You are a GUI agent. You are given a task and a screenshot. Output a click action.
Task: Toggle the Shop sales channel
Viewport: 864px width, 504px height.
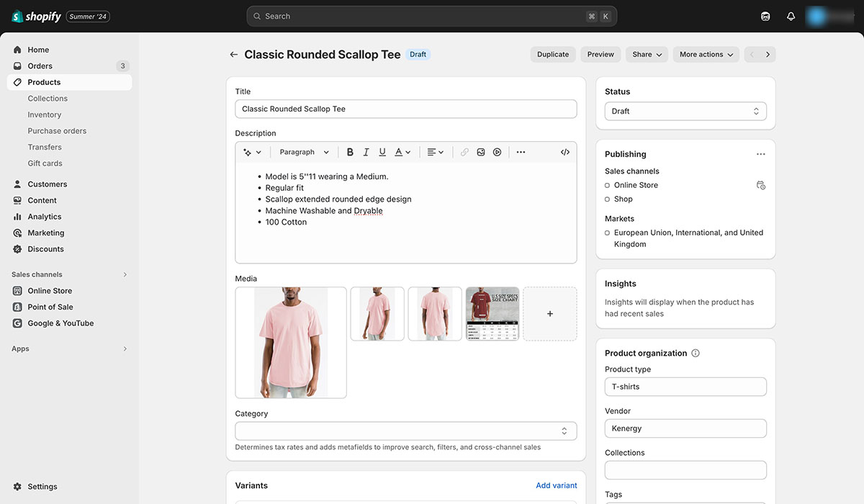click(x=606, y=199)
